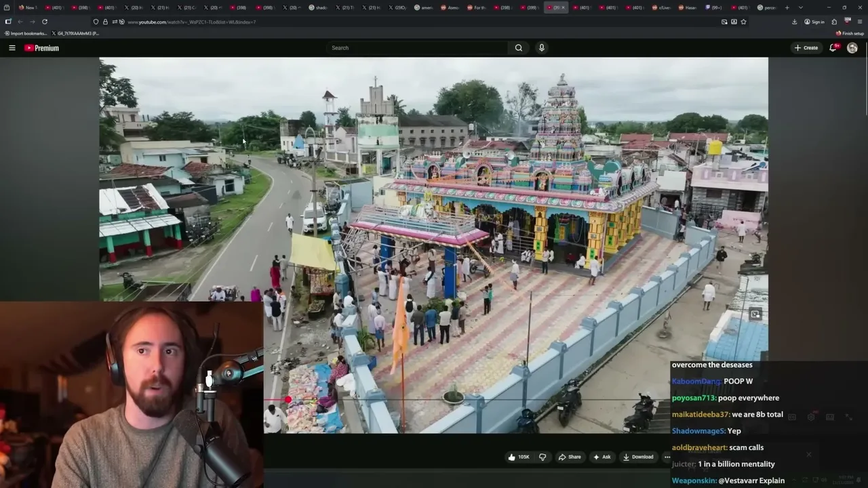Open Import bookmarks link
Viewport: 868px width, 488px height.
pos(26,33)
